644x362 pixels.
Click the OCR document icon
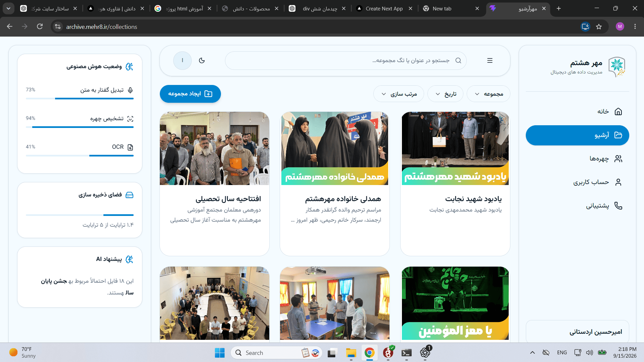tap(130, 147)
